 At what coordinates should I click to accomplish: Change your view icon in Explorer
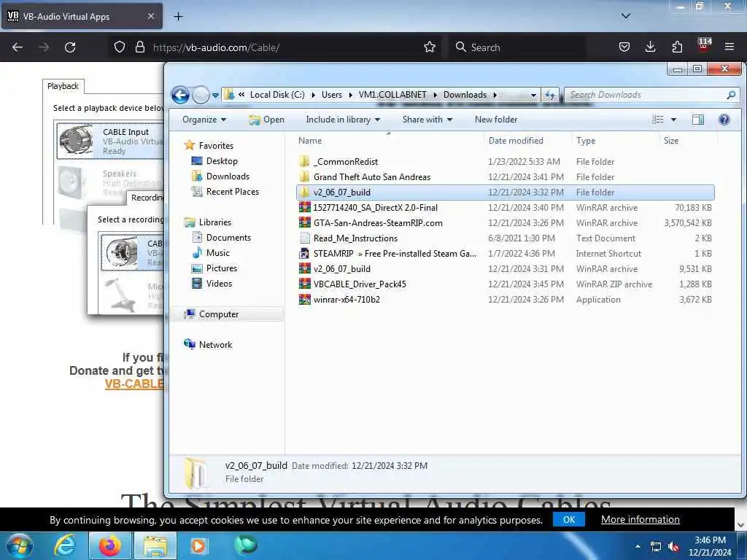point(657,120)
